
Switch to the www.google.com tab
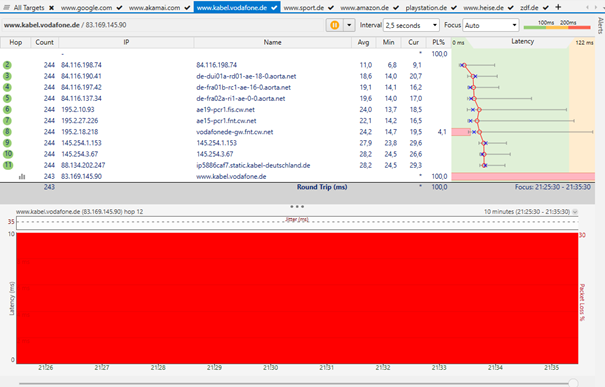tap(86, 7)
